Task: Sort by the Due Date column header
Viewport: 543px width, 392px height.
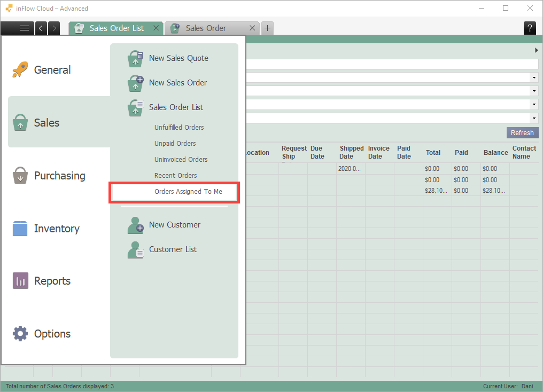Action: [x=322, y=152]
